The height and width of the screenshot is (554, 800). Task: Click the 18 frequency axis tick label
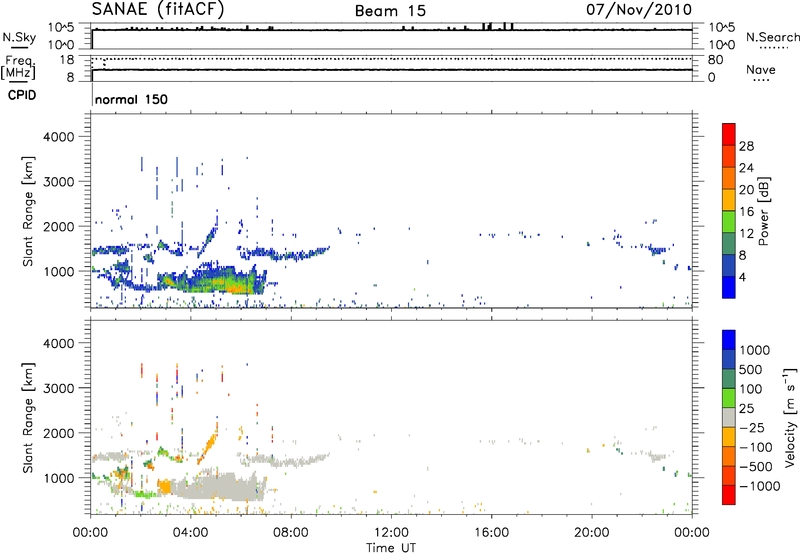click(67, 60)
